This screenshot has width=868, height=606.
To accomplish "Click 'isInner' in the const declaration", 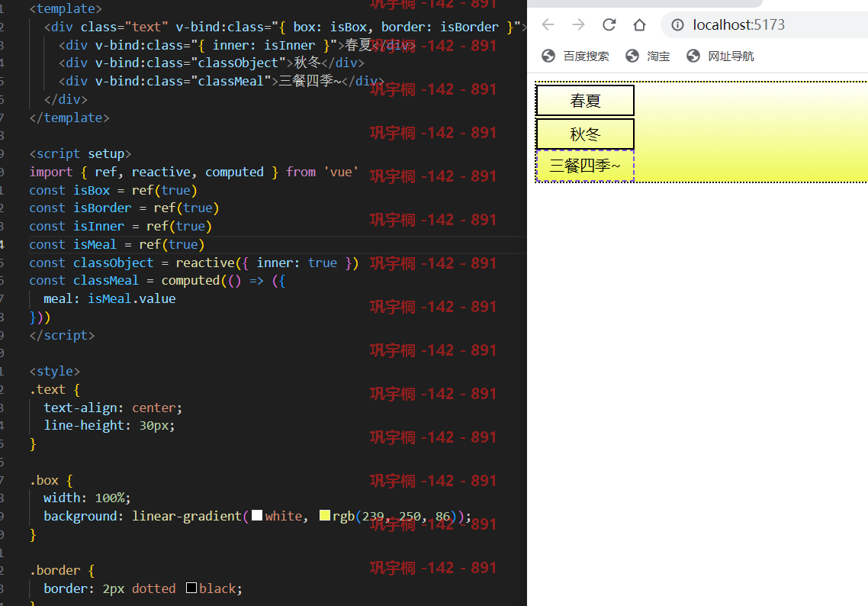I will tap(98, 226).
